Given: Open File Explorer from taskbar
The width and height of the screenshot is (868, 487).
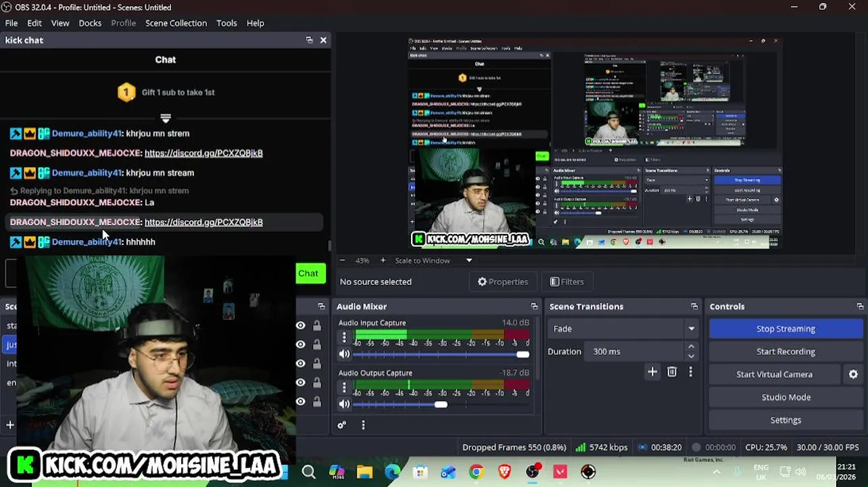Looking at the screenshot, I should pyautogui.click(x=364, y=472).
